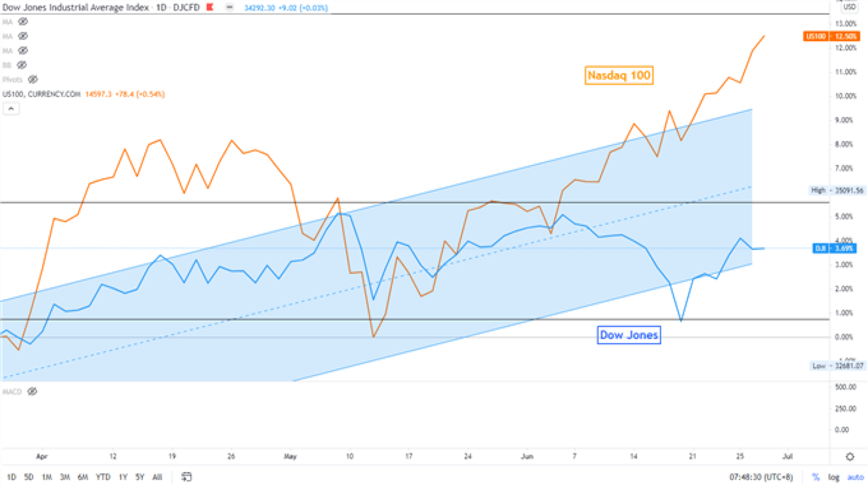Toggle visibility of the BB indicator
The height and width of the screenshot is (488, 868).
(x=22, y=65)
